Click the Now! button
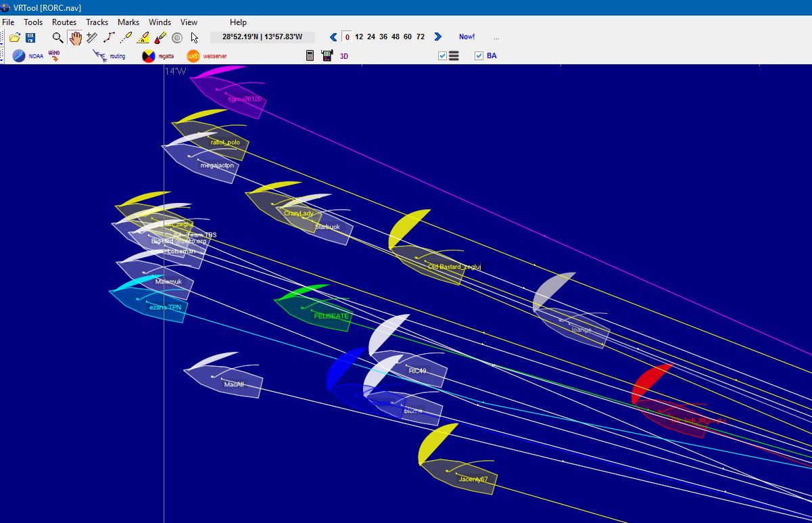 tap(467, 37)
